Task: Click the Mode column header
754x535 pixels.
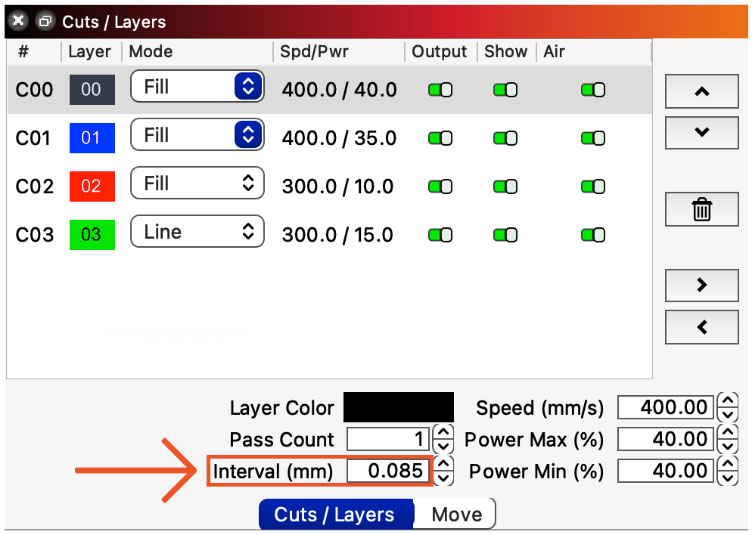Action: click(x=151, y=51)
